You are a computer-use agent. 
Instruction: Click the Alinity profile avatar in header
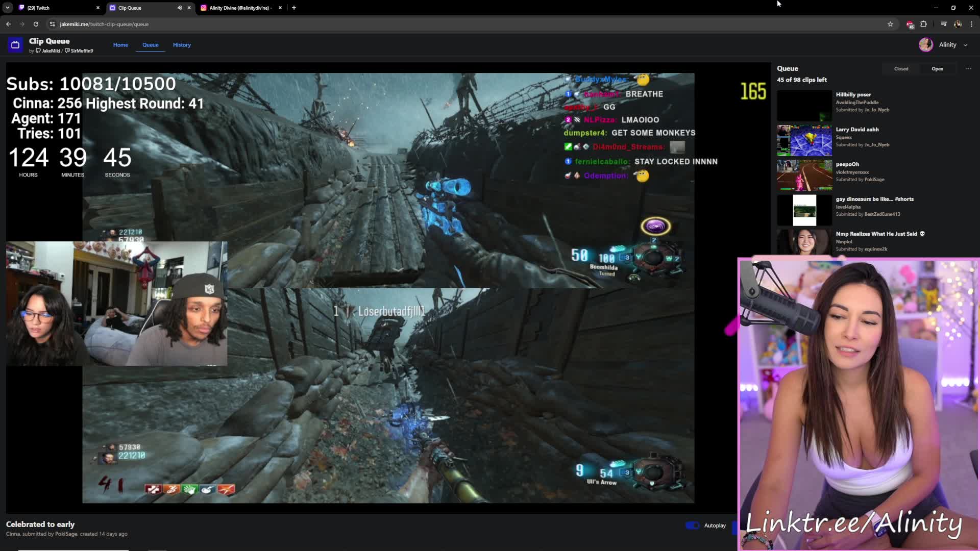(926, 45)
